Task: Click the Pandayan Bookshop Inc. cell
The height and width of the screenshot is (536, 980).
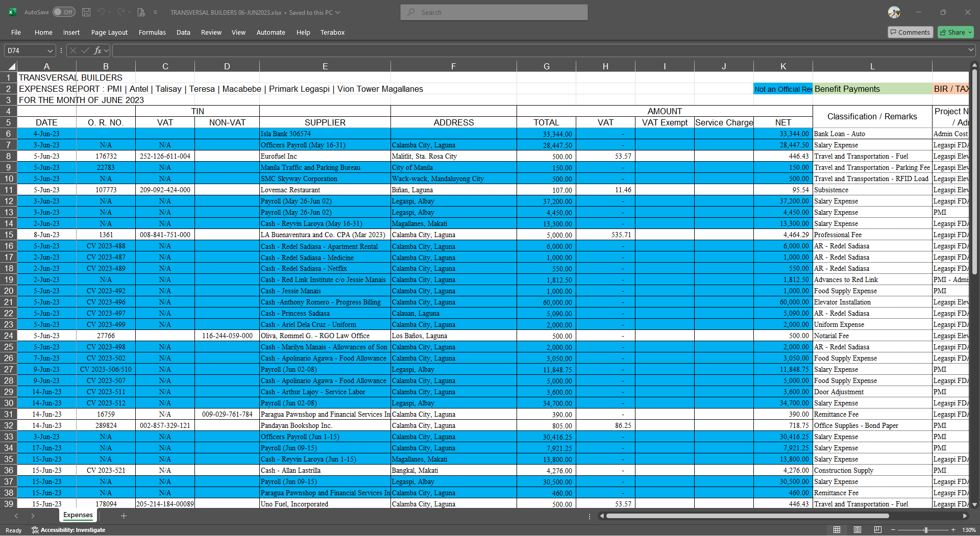Action: tap(325, 425)
